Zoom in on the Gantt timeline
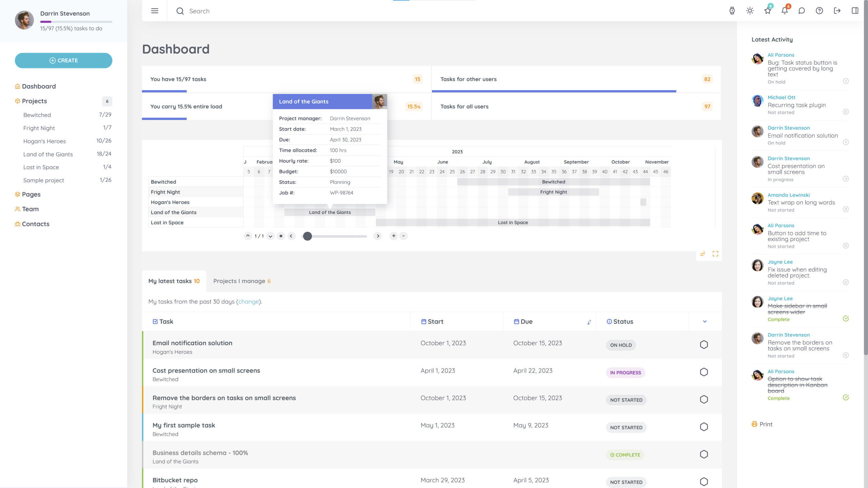868x488 pixels. [394, 236]
